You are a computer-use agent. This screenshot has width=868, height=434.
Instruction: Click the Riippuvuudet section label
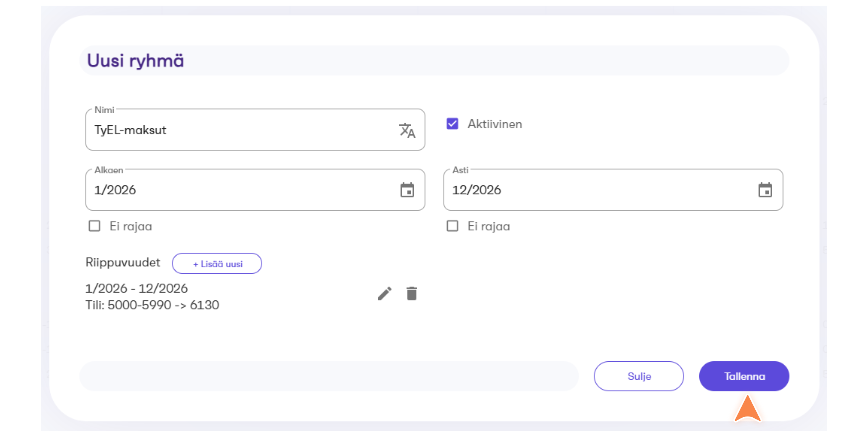point(123,262)
